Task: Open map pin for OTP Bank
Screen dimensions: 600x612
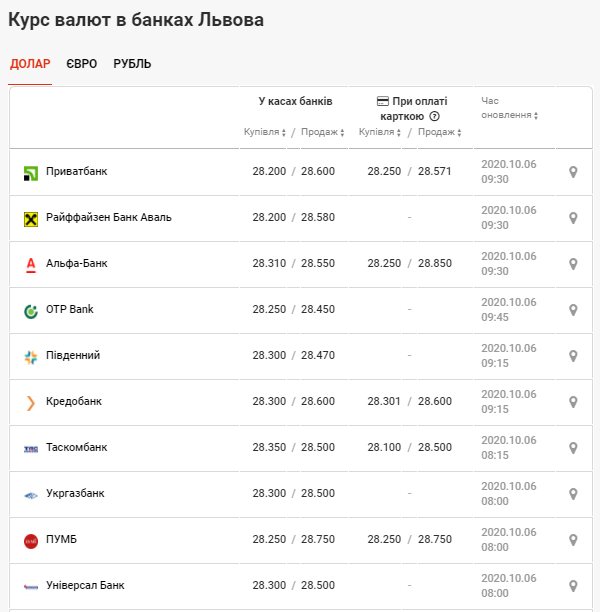Action: point(573,310)
